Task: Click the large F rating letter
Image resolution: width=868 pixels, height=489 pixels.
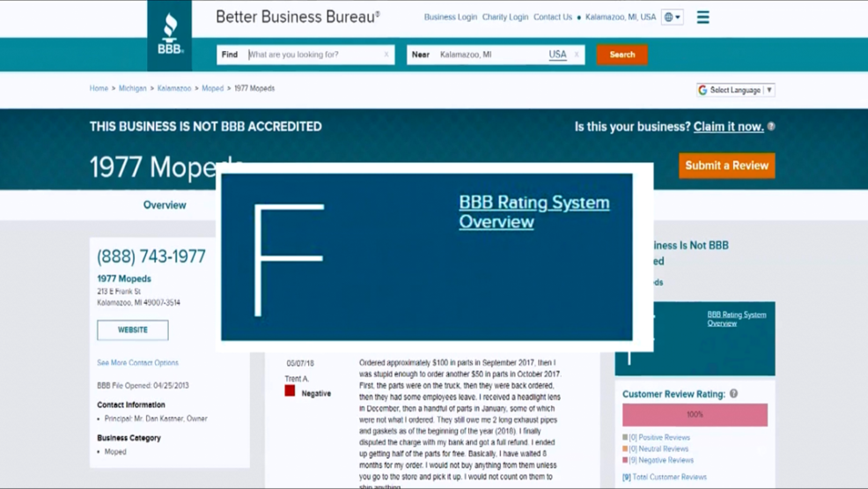Action: pyautogui.click(x=289, y=260)
